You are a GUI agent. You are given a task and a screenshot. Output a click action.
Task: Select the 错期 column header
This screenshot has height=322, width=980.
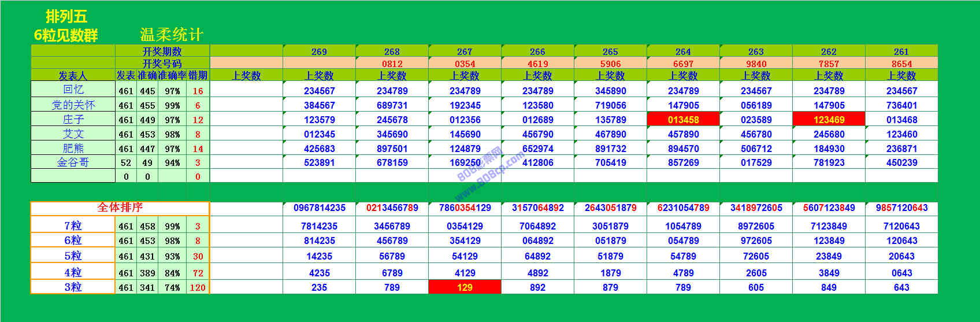coord(198,76)
